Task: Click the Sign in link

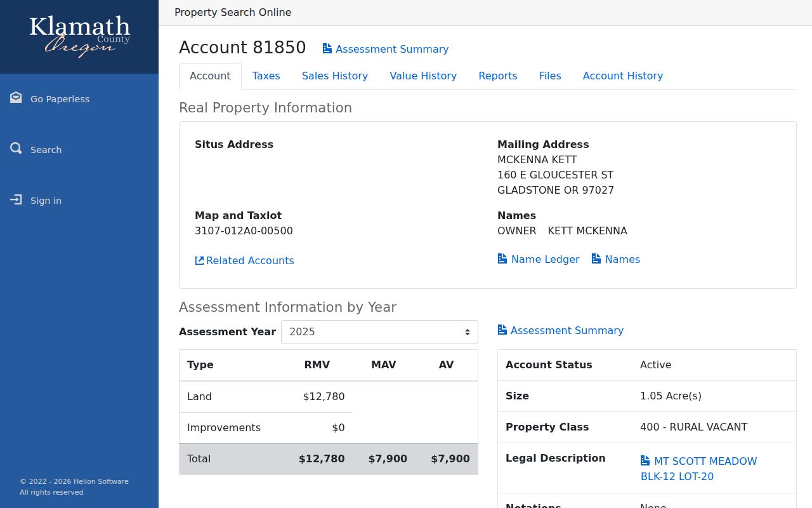Action: 46,201
